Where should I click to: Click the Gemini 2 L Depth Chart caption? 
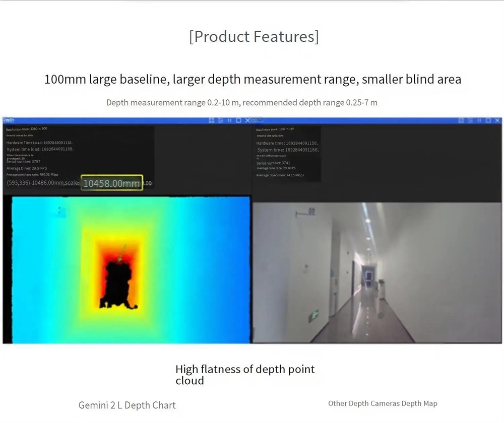[x=127, y=405]
